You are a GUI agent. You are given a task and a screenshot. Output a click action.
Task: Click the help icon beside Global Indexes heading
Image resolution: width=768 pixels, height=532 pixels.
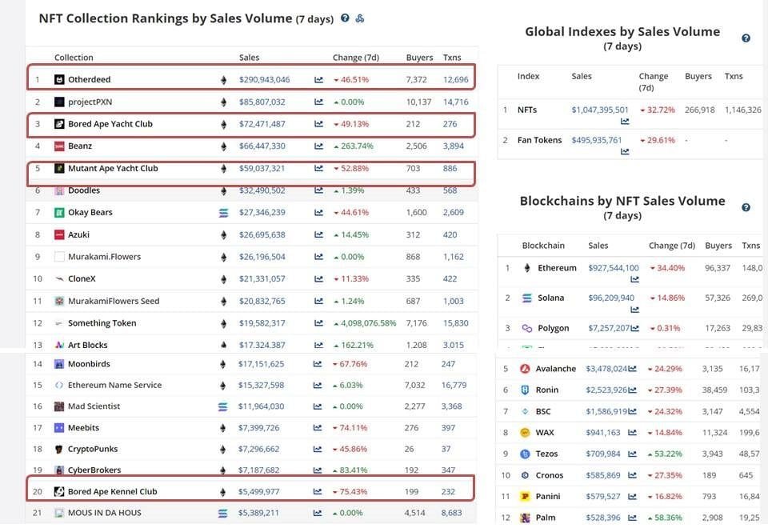[746, 38]
